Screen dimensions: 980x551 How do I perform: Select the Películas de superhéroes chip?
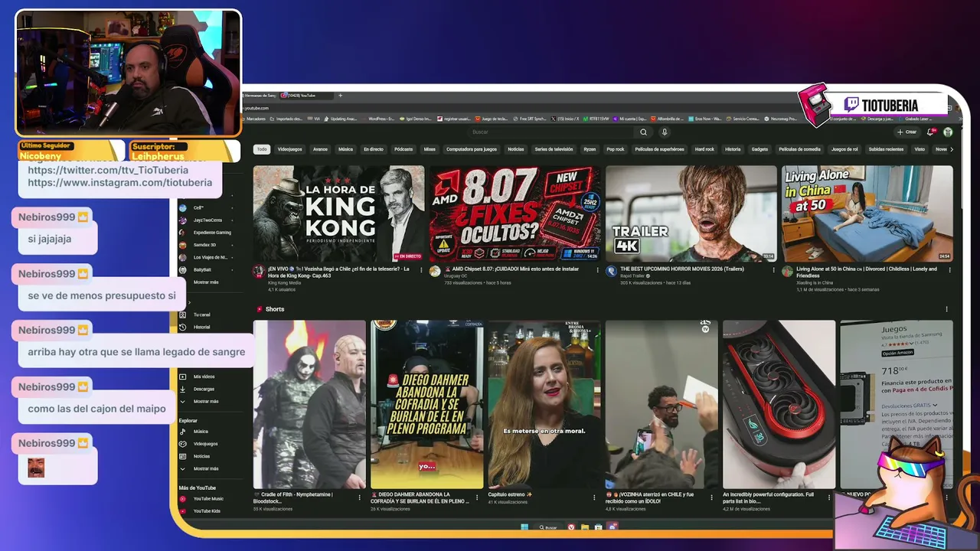[659, 149]
